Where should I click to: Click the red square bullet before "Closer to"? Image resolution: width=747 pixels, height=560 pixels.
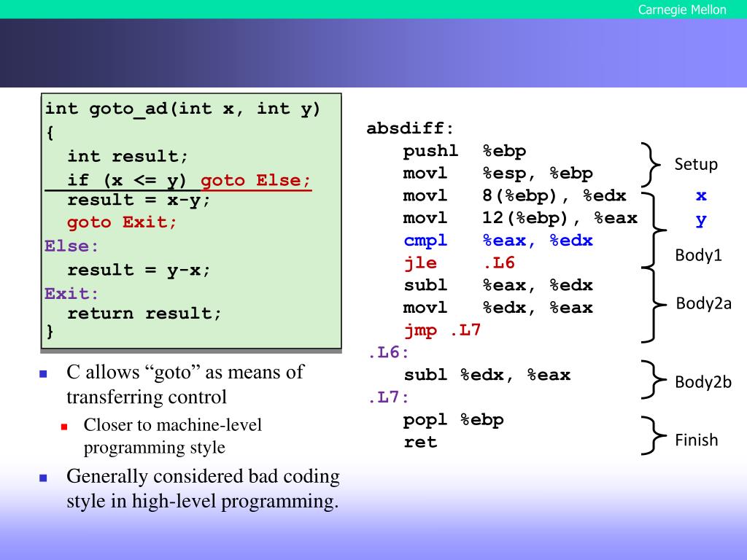pos(64,426)
